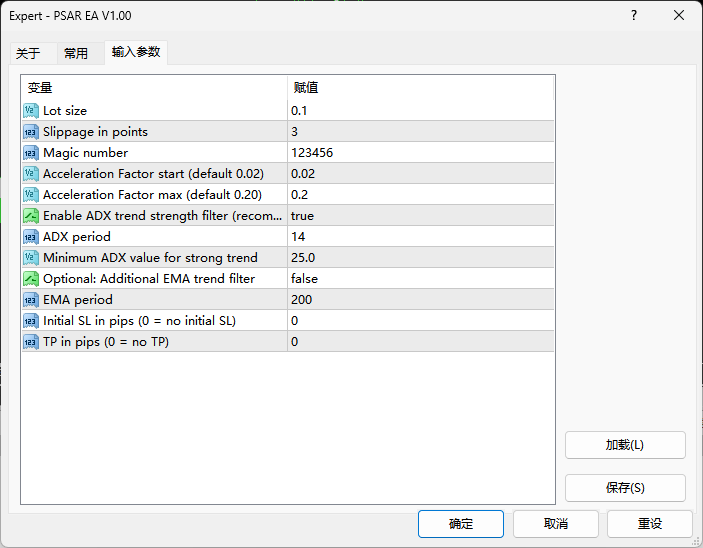Click the Magic number row icon
The width and height of the screenshot is (703, 548).
(31, 153)
